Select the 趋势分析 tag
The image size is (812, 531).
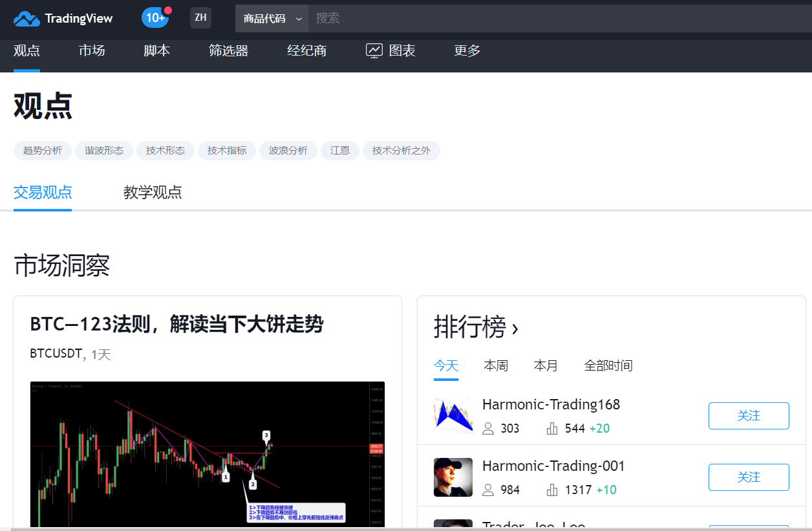(x=43, y=151)
